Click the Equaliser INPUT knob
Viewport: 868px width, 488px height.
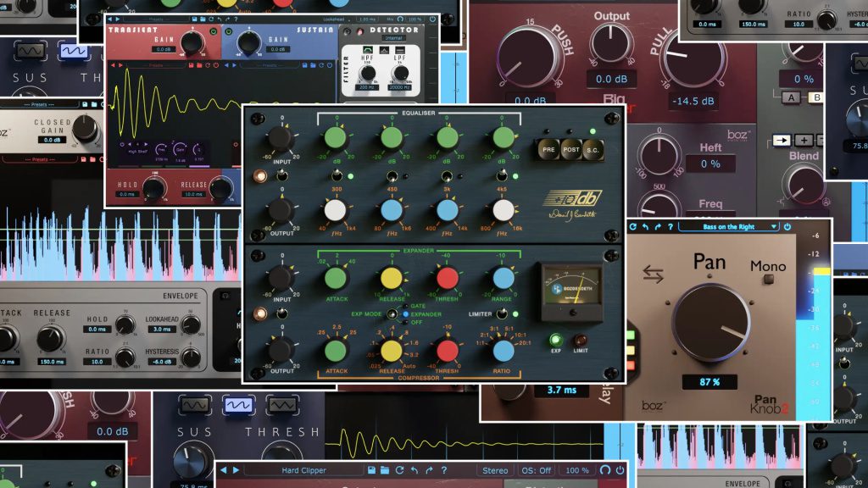tap(280, 138)
